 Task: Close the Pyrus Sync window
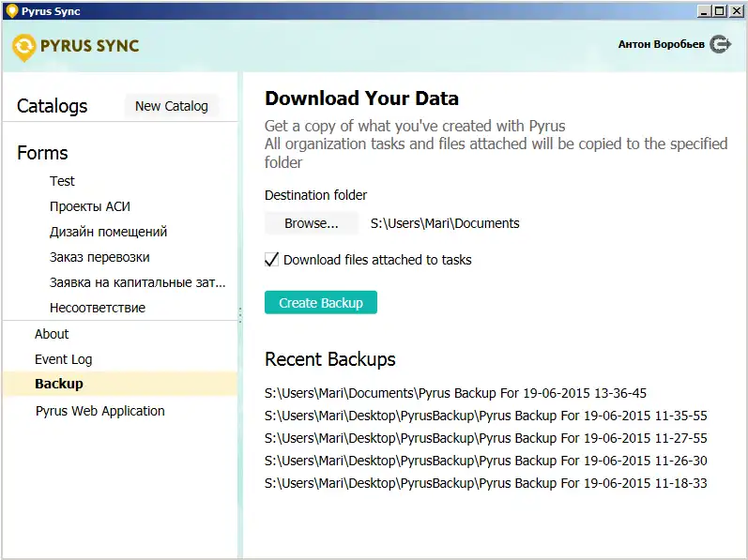[x=737, y=10]
